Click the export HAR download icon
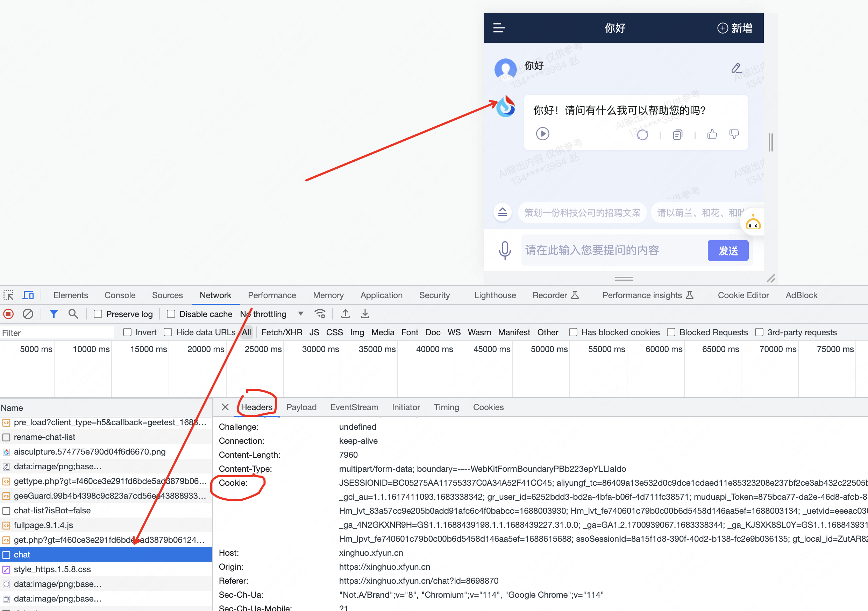The image size is (868, 611). (x=365, y=314)
